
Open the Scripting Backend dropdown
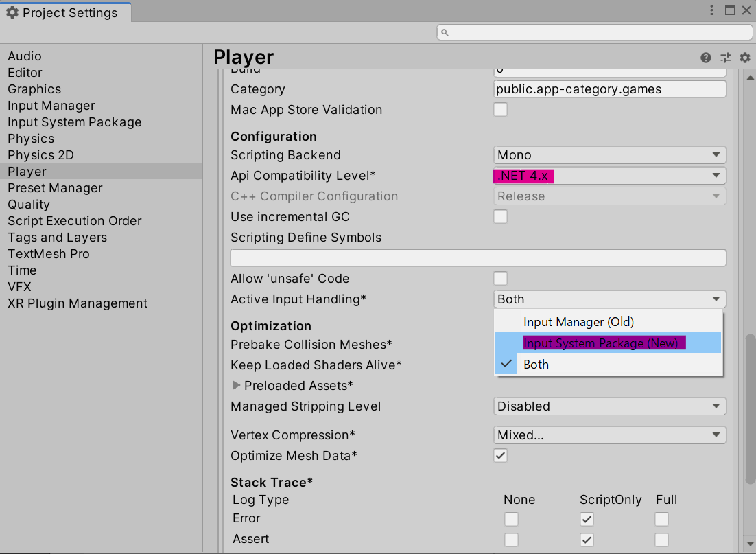point(609,154)
